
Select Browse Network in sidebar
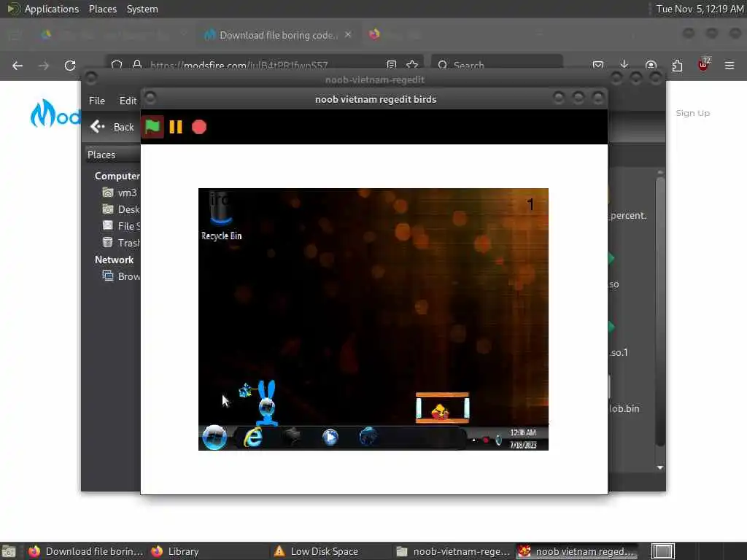pyautogui.click(x=120, y=276)
